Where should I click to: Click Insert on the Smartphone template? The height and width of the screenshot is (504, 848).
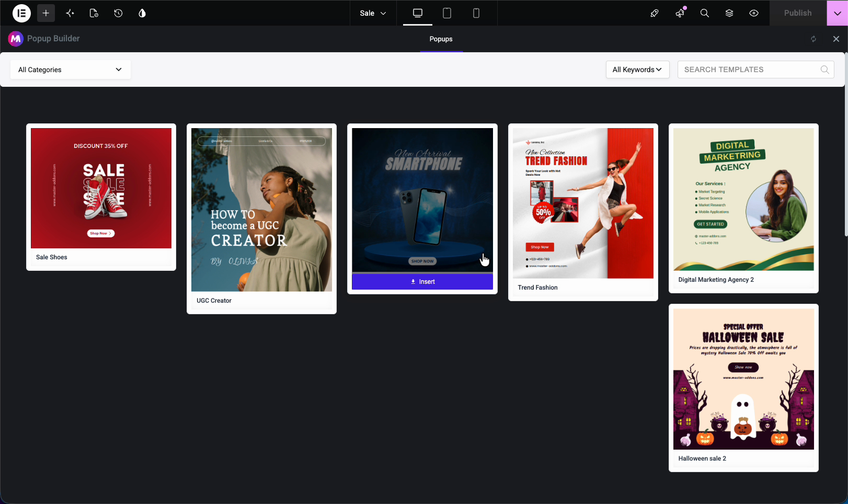[x=422, y=282]
